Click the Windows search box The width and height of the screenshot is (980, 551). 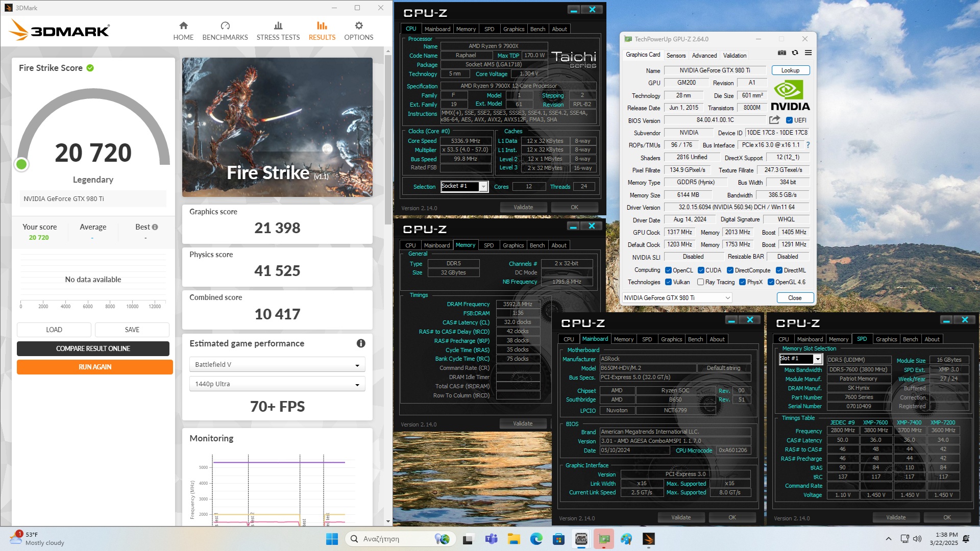coord(399,539)
